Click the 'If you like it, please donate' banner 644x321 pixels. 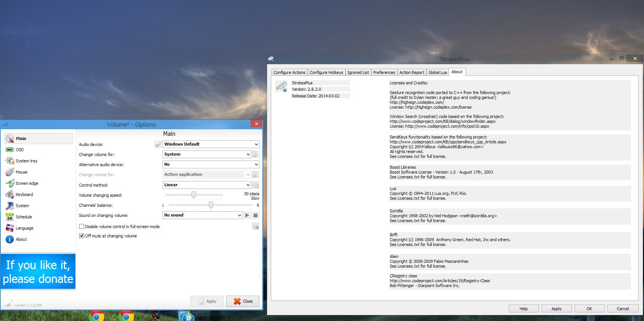(x=38, y=271)
